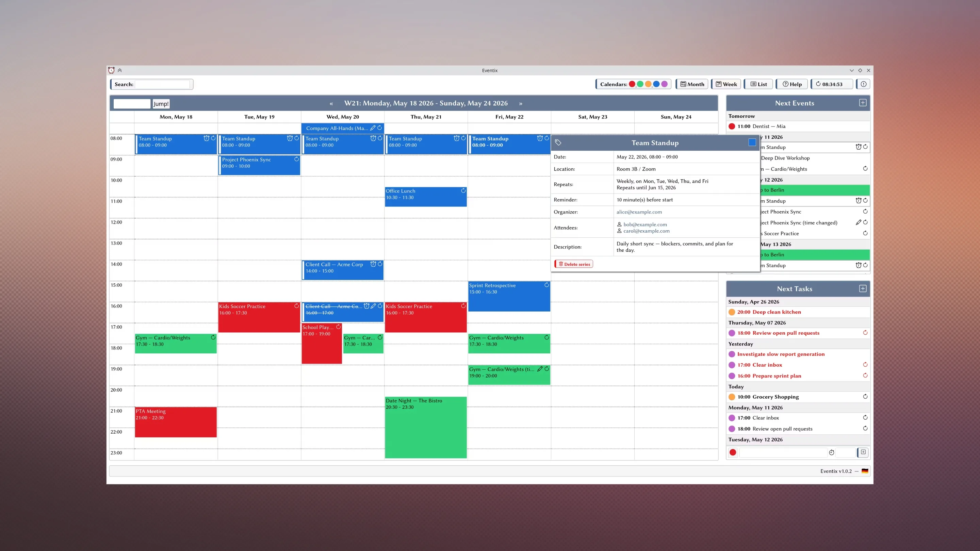Click Eventix alarm clock icon in title bar
The height and width of the screenshot is (551, 980).
pos(111,70)
